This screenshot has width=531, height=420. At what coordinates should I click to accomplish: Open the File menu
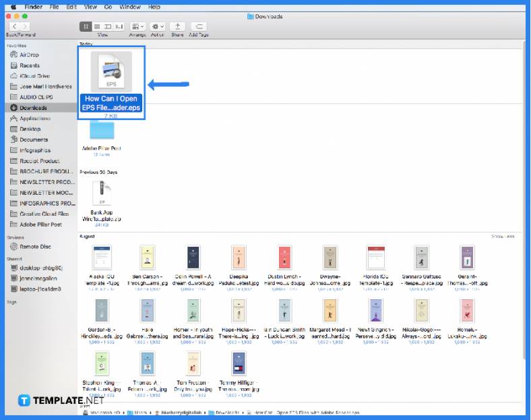(54, 7)
